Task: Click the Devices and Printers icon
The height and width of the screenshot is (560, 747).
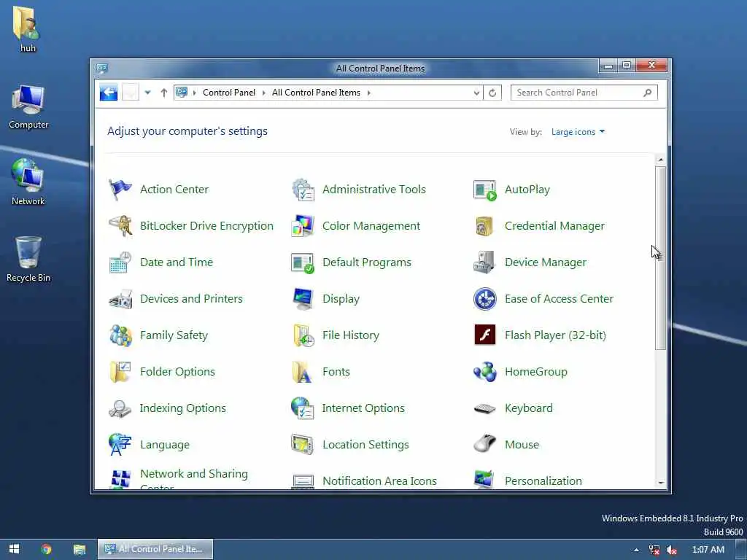Action: pyautogui.click(x=120, y=299)
